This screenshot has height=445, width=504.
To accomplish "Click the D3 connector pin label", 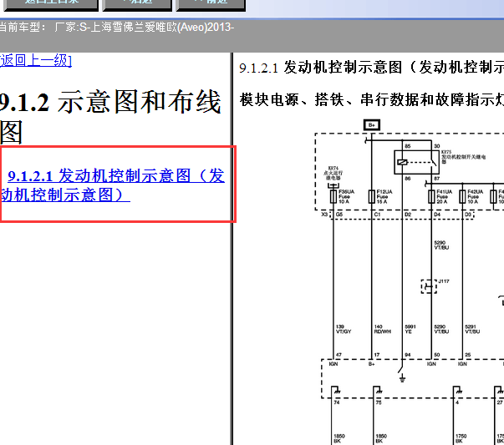I will click(x=468, y=215).
